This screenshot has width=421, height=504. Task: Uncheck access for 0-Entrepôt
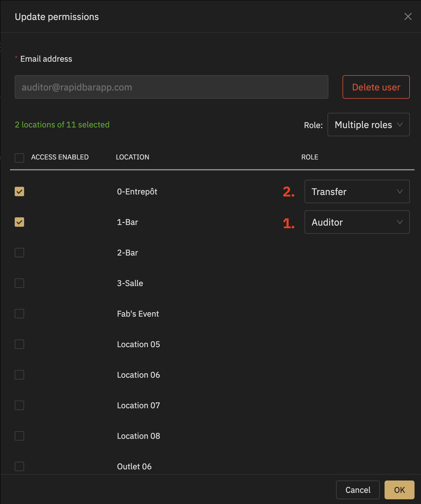point(19,191)
